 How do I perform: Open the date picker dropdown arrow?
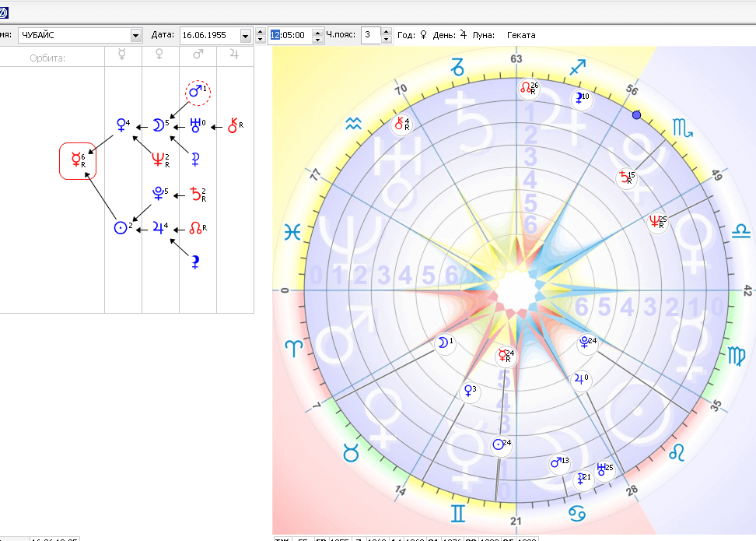[246, 36]
